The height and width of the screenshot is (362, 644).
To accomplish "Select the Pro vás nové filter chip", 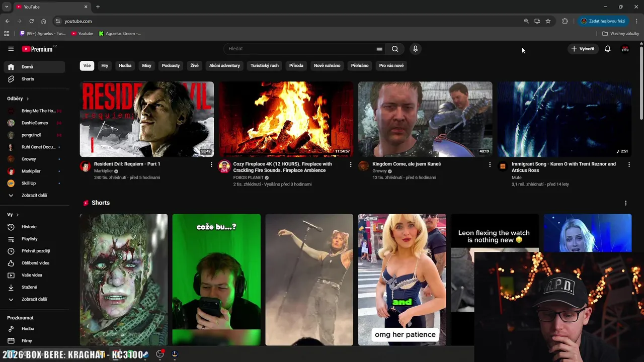I will (391, 65).
